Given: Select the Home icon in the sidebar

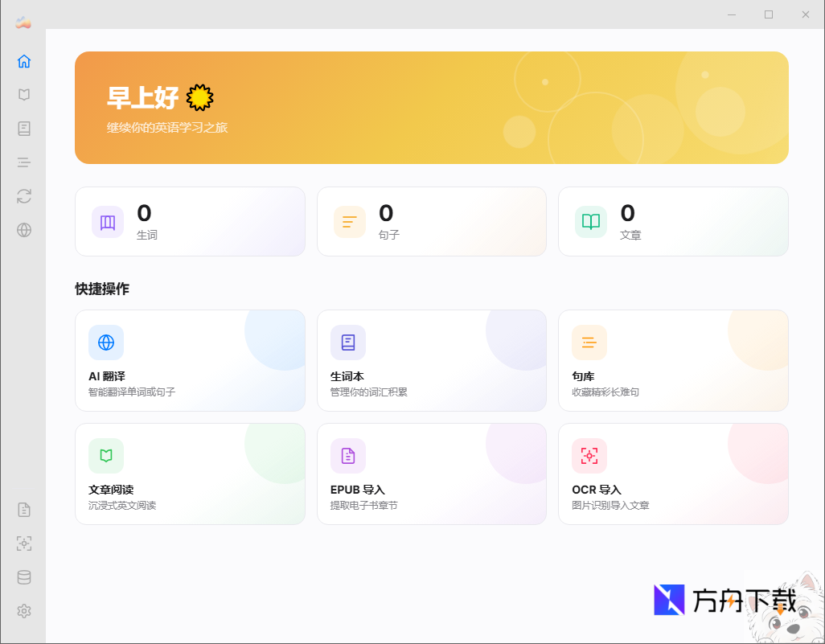Looking at the screenshot, I should click(23, 60).
